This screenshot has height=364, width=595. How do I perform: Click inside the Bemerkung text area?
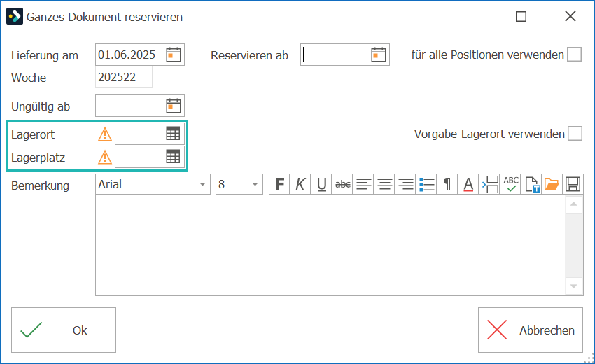(x=330, y=245)
